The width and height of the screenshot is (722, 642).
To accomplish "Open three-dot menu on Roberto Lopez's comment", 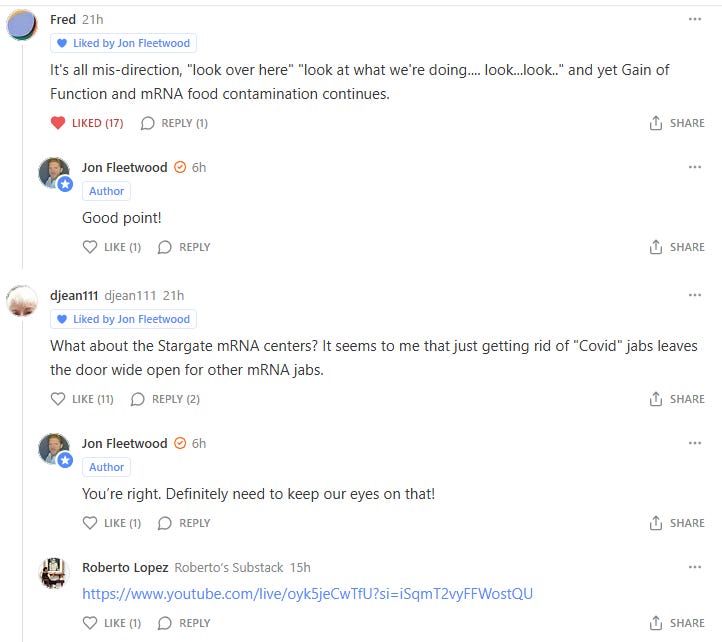I will click(694, 567).
